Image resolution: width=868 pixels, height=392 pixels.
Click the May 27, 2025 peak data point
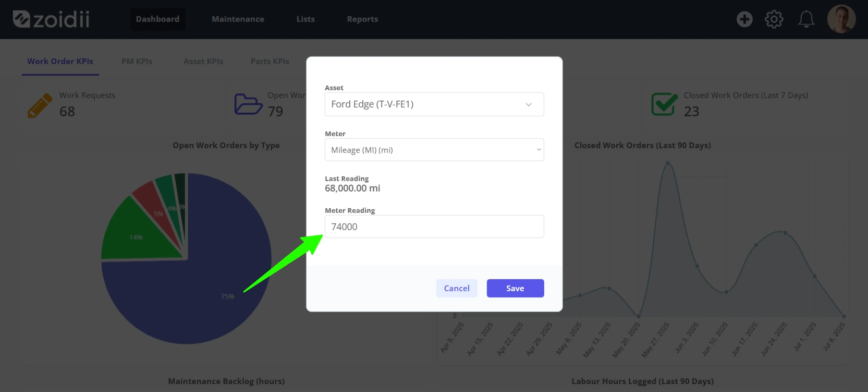(x=668, y=163)
